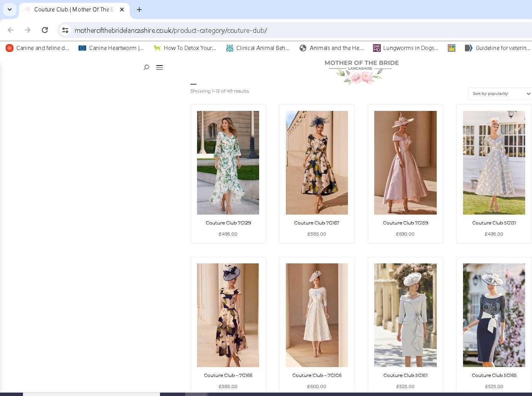
Task: Expand the Sort by popularity dropdown
Action: click(x=500, y=94)
